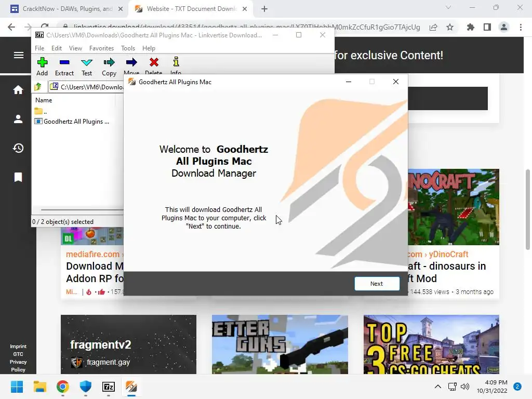Image resolution: width=532 pixels, height=399 pixels.
Task: Open the Better Guns thumbnail
Action: (280, 344)
